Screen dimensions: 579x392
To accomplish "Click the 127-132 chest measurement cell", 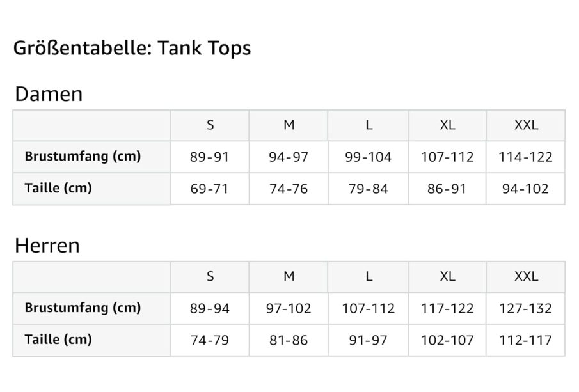I will [x=525, y=308].
